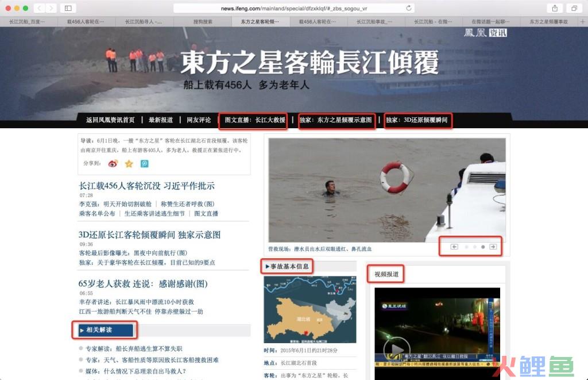Toggle the Safari sidebar button

(68, 8)
